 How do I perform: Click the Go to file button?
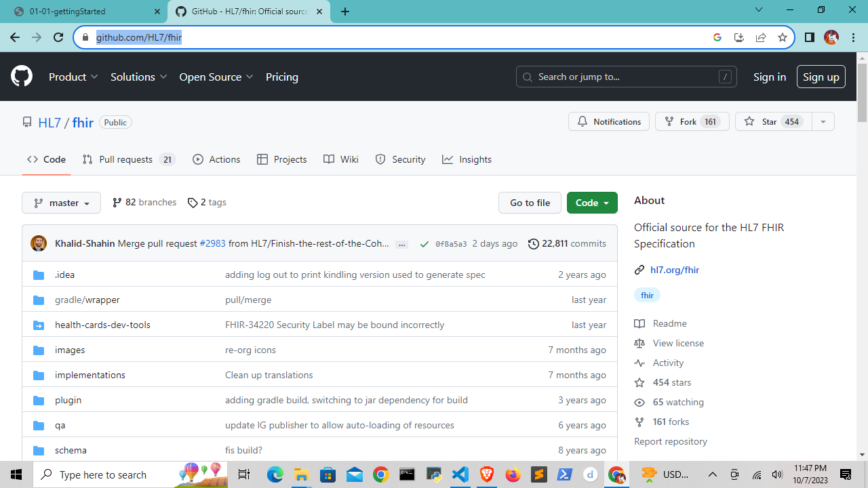(x=530, y=203)
